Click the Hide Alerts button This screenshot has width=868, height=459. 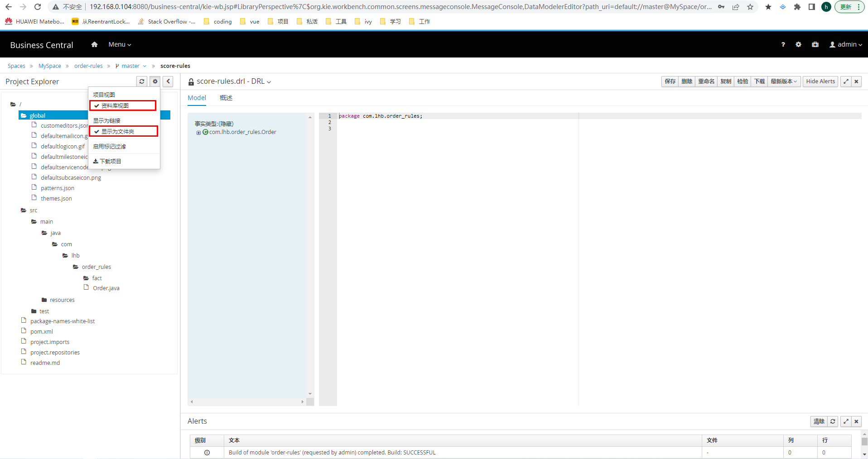(820, 81)
